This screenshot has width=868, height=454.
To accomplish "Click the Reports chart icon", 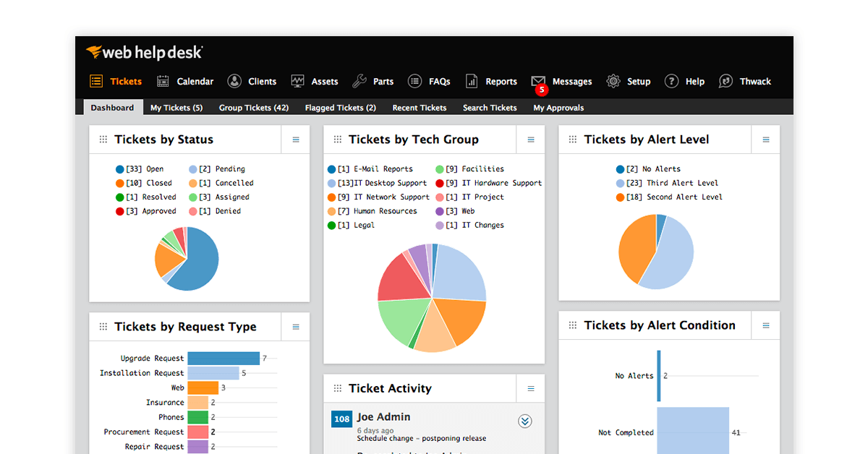I will tap(472, 82).
